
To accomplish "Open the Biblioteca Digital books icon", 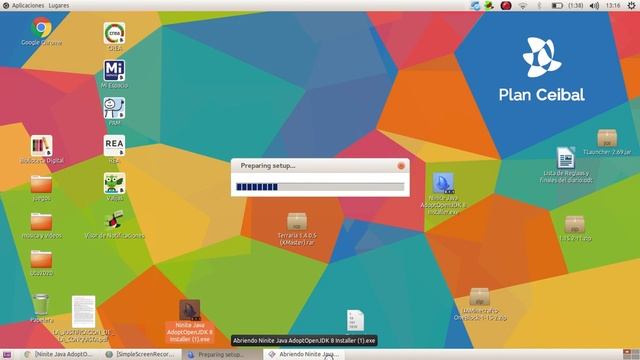I will coord(41,146).
